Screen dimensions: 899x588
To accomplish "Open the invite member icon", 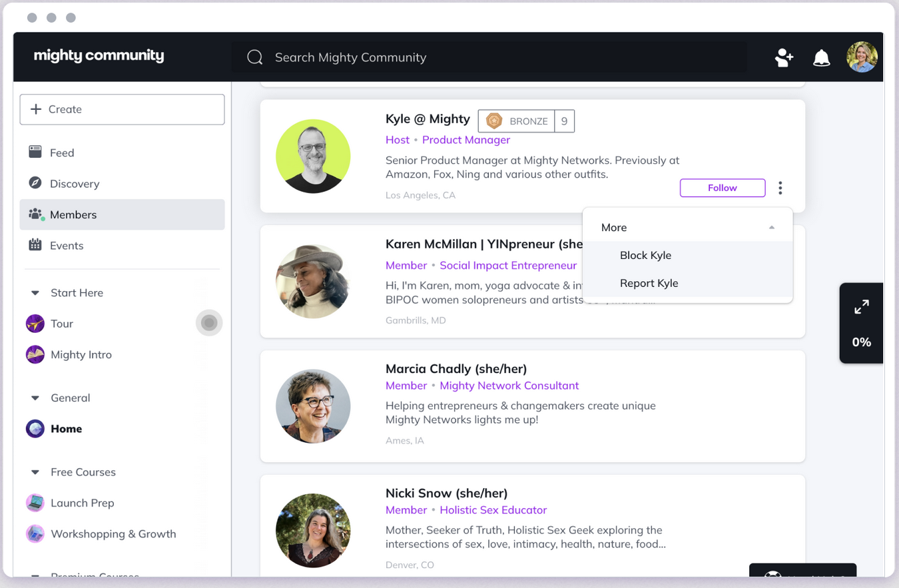I will tap(784, 58).
